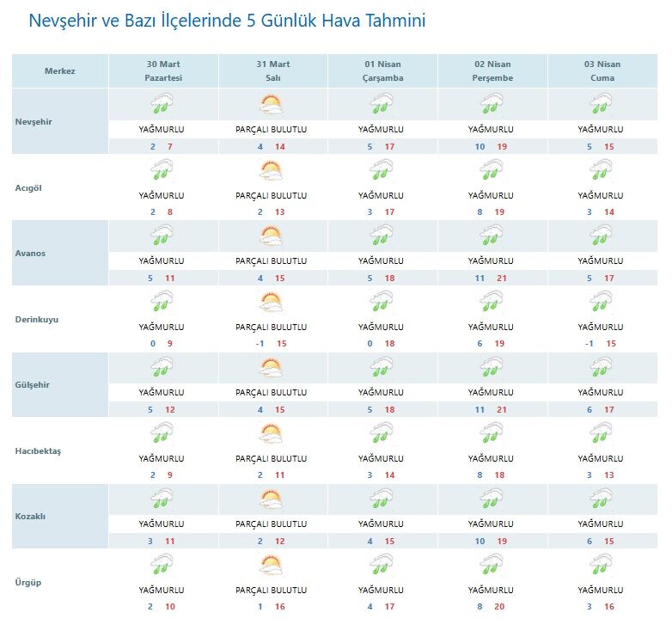Click the Derinkuyu row label
Image resolution: width=672 pixels, height=637 pixels.
tap(36, 319)
